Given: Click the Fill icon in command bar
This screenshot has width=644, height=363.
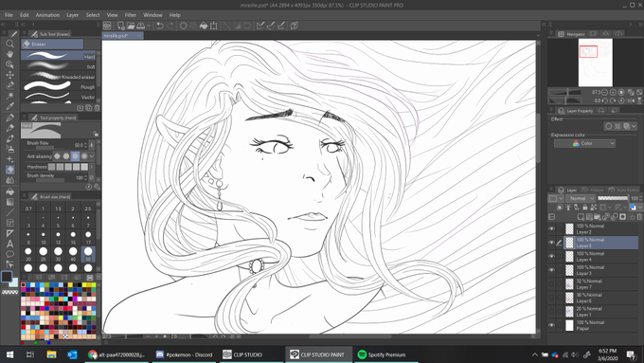Looking at the screenshot, I should 204,26.
